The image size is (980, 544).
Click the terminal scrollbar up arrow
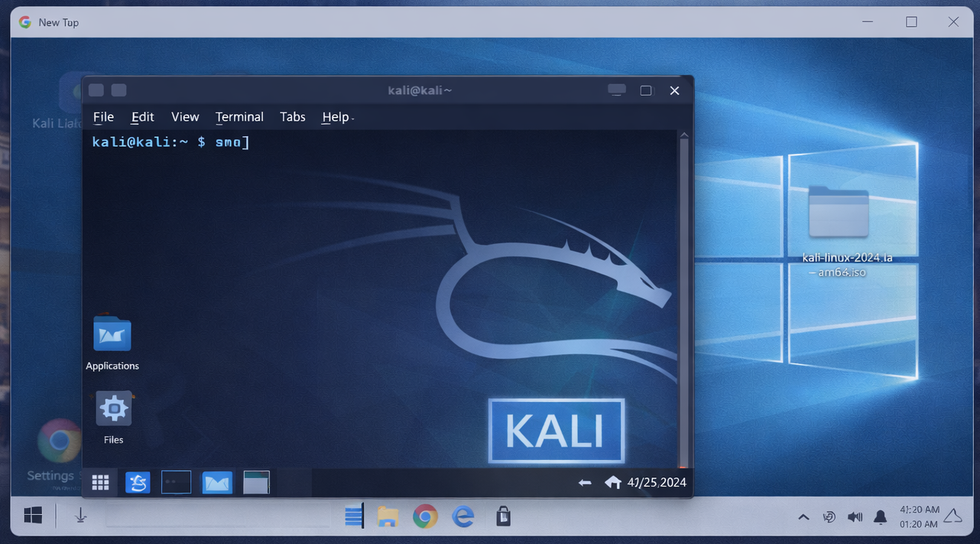pos(684,136)
